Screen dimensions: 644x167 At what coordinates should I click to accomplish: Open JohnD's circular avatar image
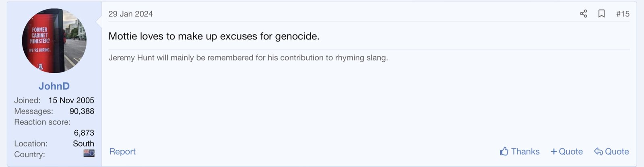(x=54, y=41)
